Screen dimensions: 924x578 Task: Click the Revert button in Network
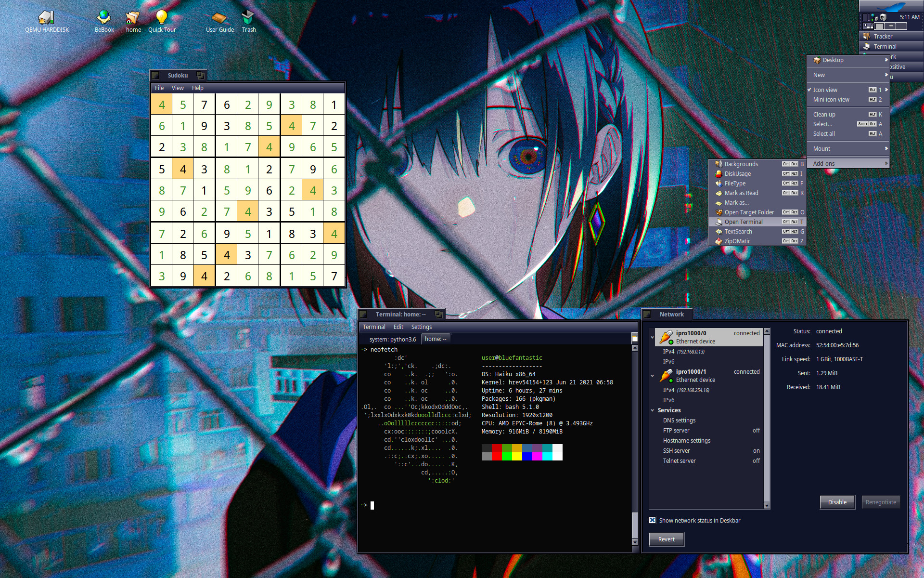667,539
